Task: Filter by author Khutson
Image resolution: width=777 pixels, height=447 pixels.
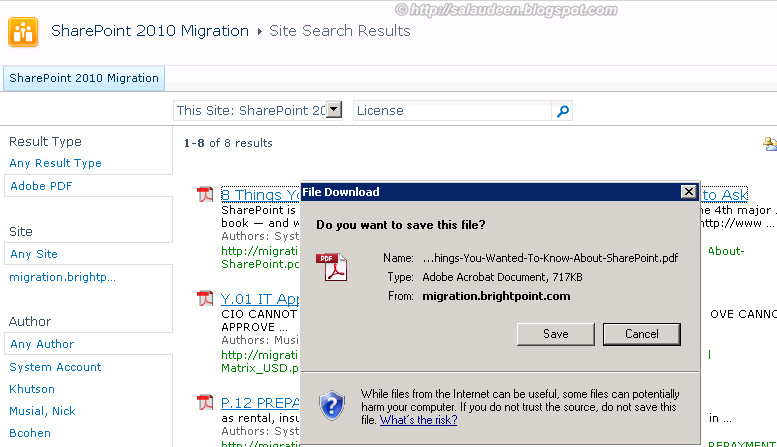Action: (32, 389)
